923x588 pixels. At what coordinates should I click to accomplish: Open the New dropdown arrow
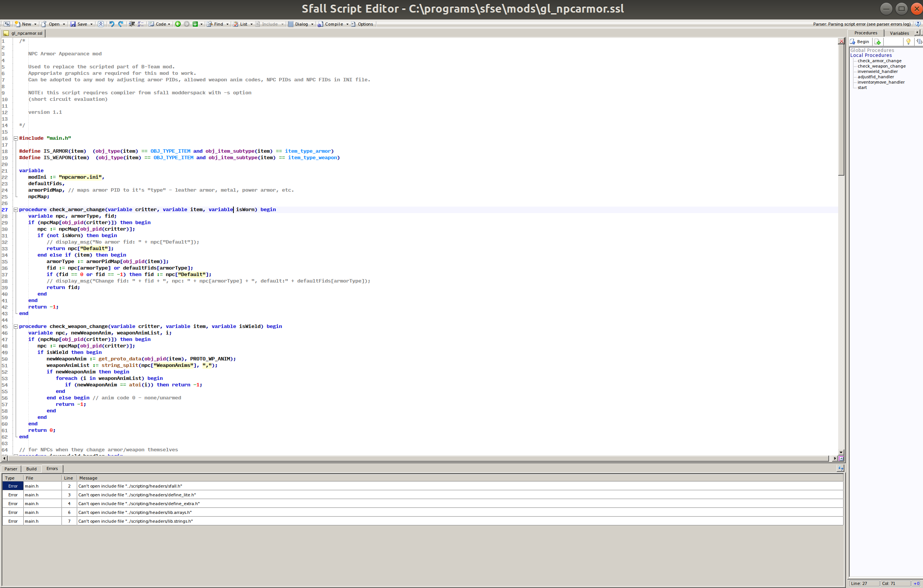tap(35, 24)
